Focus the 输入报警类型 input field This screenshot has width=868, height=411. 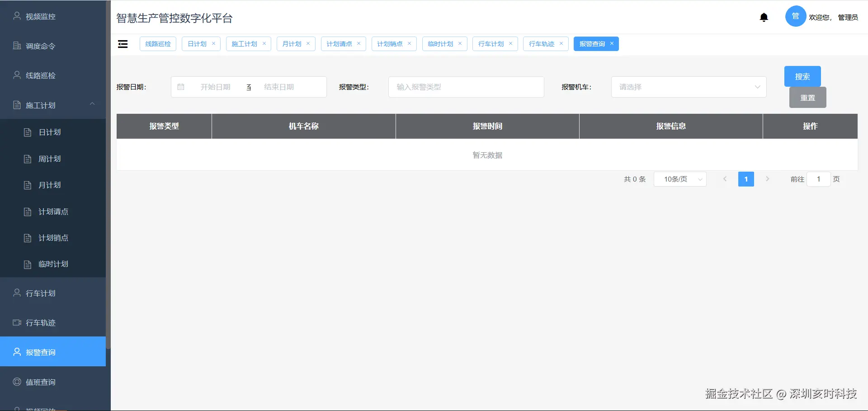[x=466, y=87]
